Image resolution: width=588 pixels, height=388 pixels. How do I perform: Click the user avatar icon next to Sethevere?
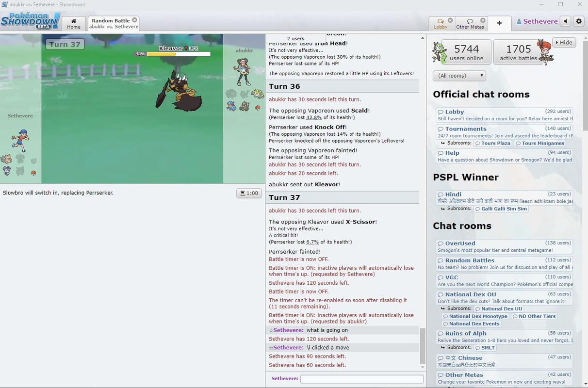pyautogui.click(x=519, y=21)
